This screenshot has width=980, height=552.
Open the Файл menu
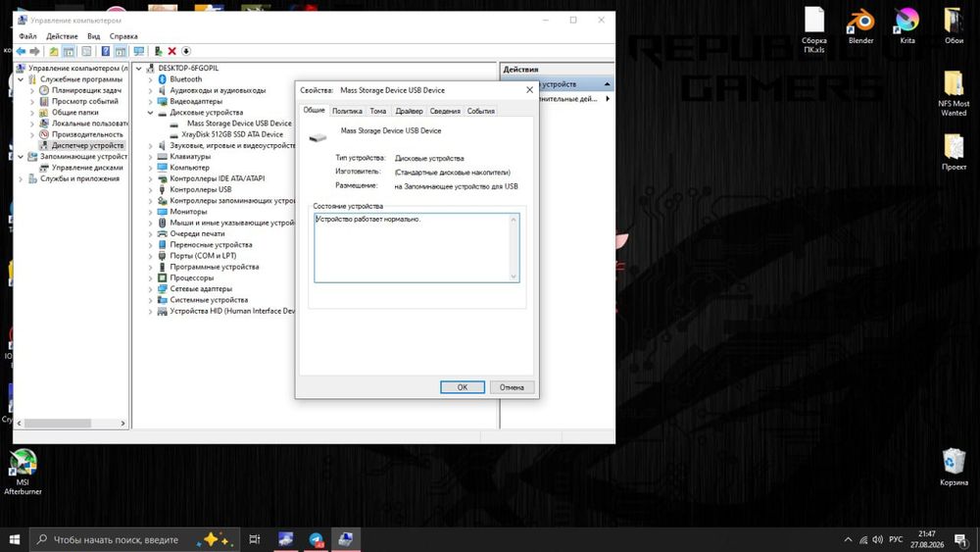pyautogui.click(x=27, y=36)
